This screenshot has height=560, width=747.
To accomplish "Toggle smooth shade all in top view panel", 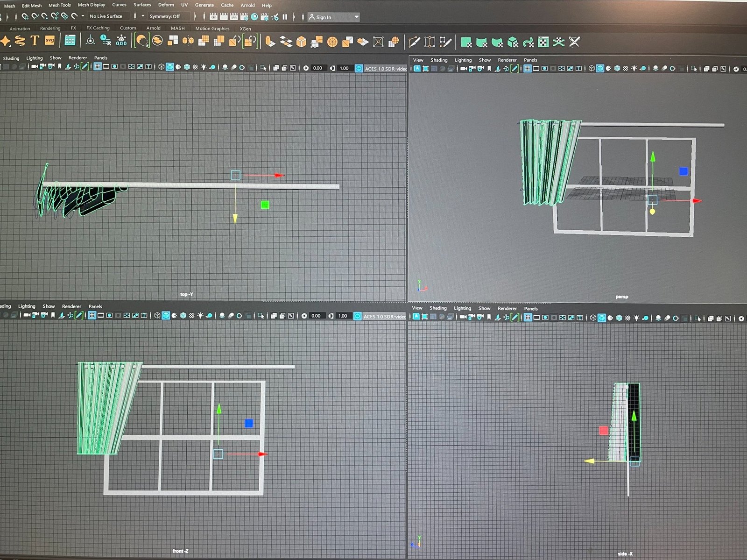I will [170, 67].
